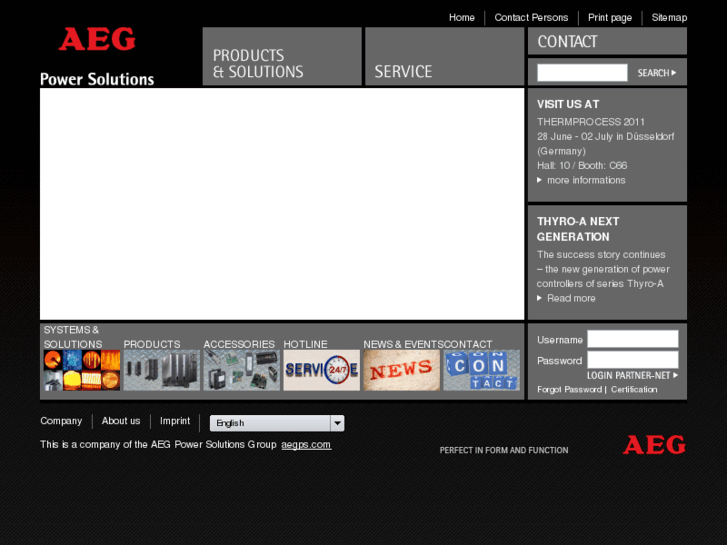Screen dimensions: 727x545
Task: Click the NEWS & EVENTS label
Action: tap(403, 344)
